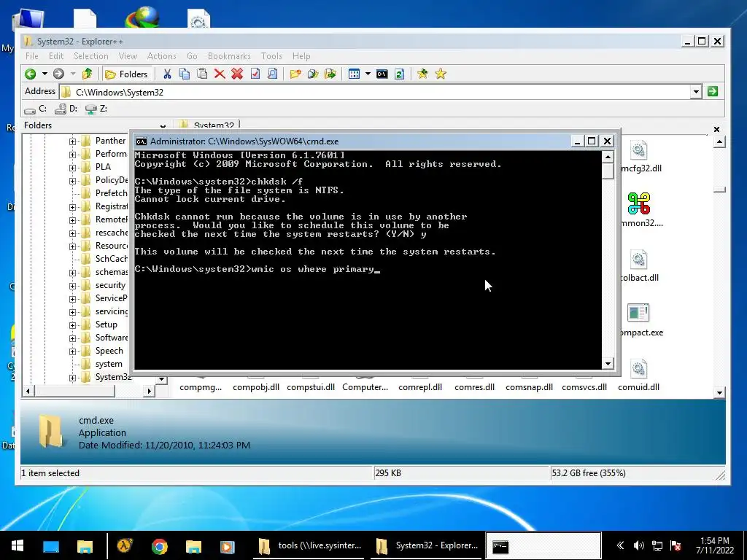Open the Selection menu
The width and height of the screenshot is (747, 560).
pyautogui.click(x=90, y=56)
